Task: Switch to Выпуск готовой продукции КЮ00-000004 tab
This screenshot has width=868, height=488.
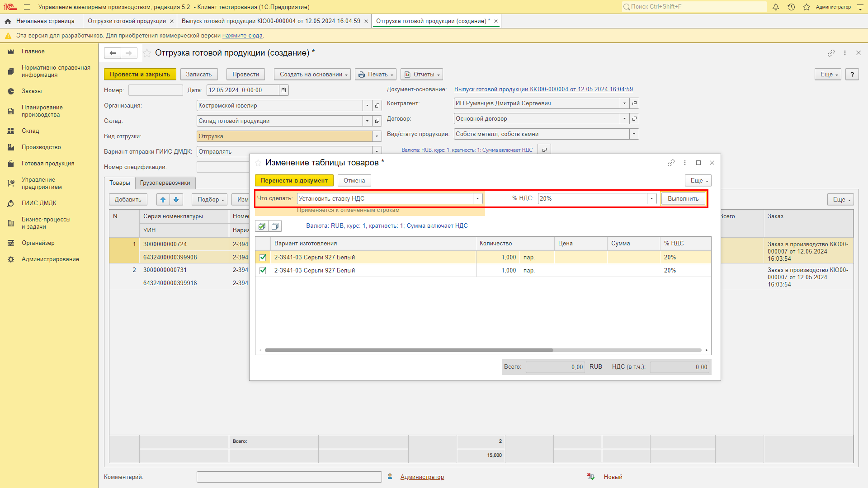Action: point(271,21)
